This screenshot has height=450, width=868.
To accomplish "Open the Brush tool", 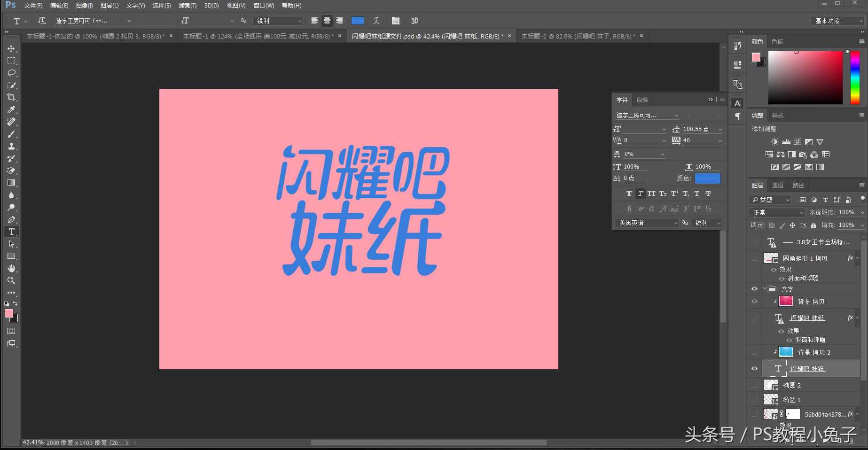I will coord(12,134).
